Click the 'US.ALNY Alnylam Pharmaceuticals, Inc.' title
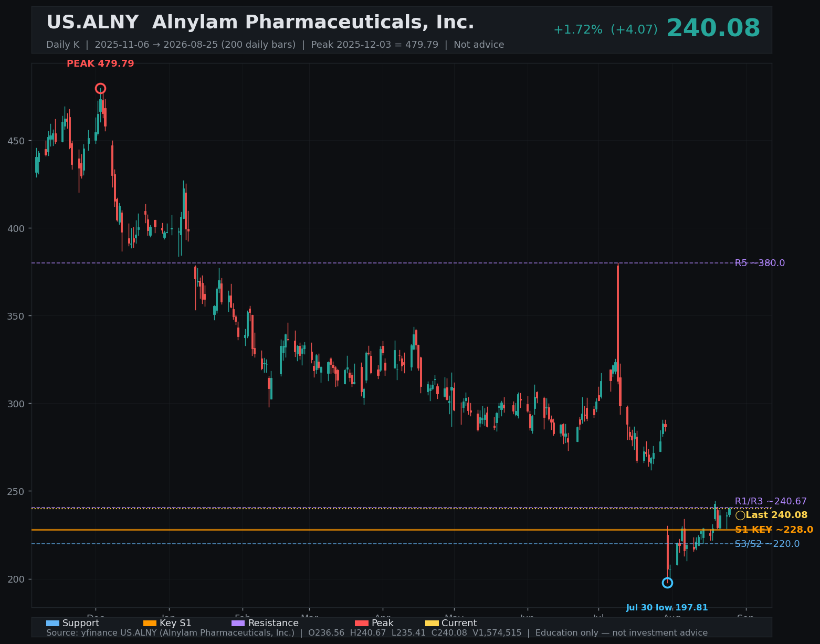This screenshot has height=644, width=820. click(x=260, y=23)
